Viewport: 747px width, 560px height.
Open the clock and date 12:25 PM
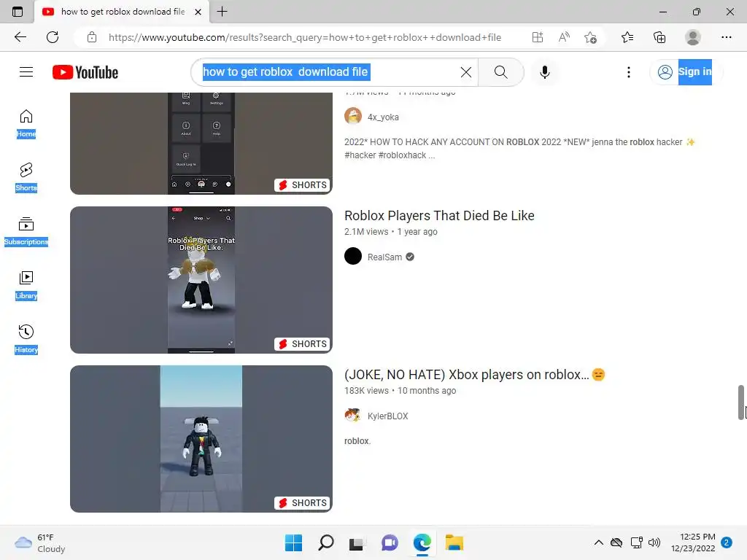pos(693,542)
